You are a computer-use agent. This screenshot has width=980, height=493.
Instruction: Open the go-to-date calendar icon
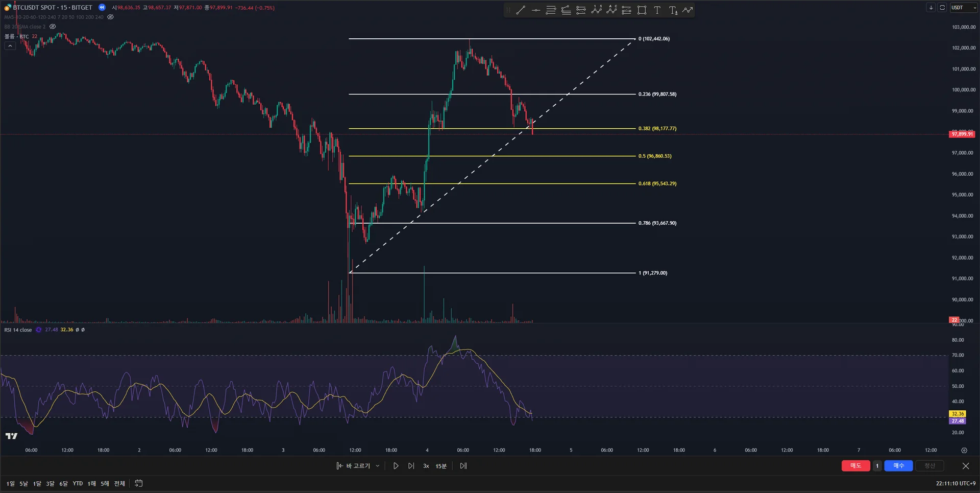point(138,483)
